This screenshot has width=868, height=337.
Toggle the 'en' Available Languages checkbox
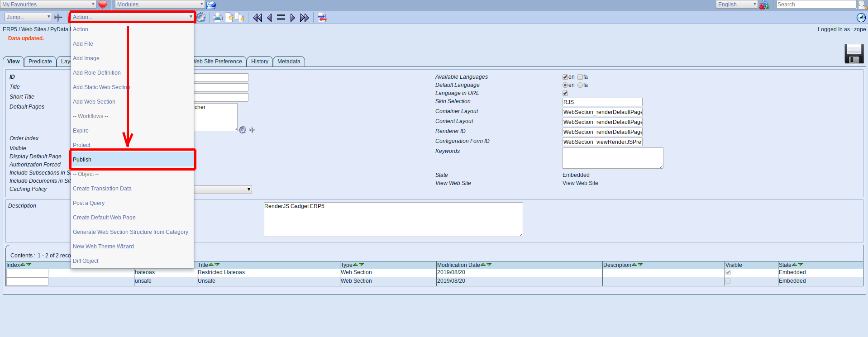(x=565, y=77)
